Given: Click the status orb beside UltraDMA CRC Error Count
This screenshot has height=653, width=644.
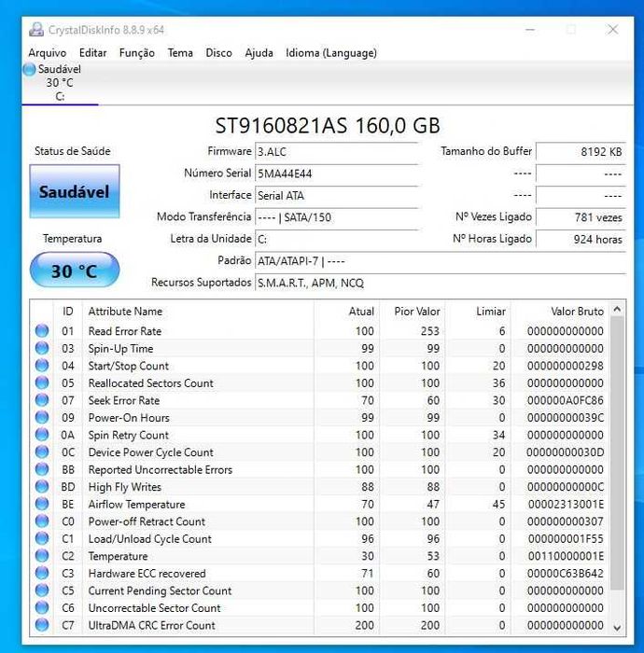Looking at the screenshot, I should coord(42,625).
